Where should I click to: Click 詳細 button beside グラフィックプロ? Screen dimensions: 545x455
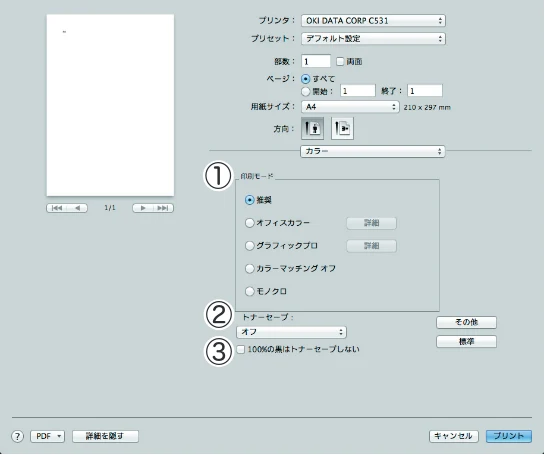[x=371, y=246]
